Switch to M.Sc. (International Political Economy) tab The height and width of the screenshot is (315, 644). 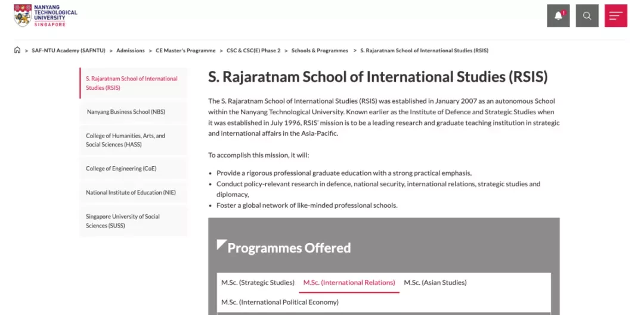pyautogui.click(x=280, y=302)
